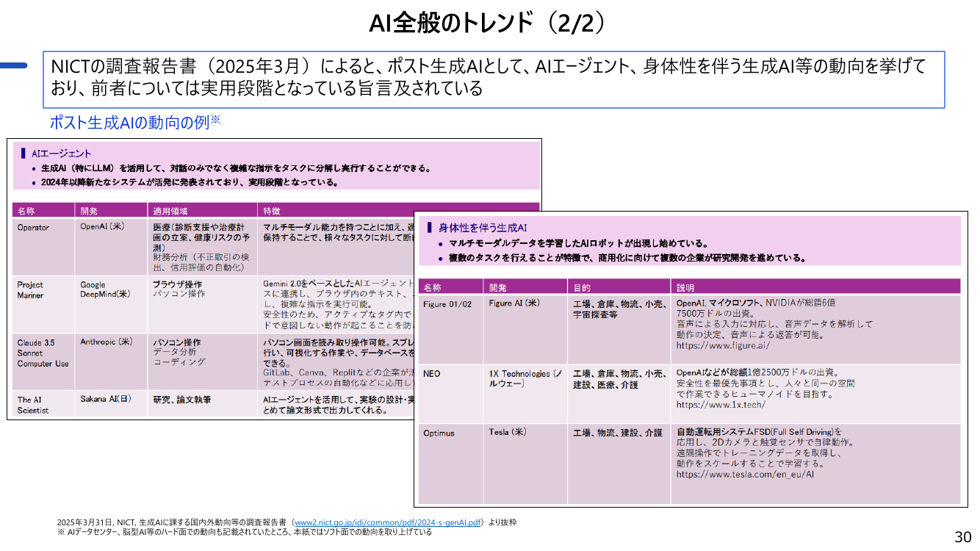Select The AI Scientist cell
The image size is (980, 551).
(45, 405)
